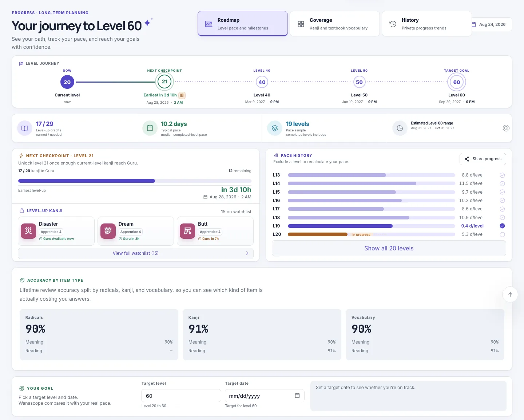This screenshot has width=524, height=420.
Task: Click the info icon next to Estimated Level 60 range
Action: click(506, 128)
